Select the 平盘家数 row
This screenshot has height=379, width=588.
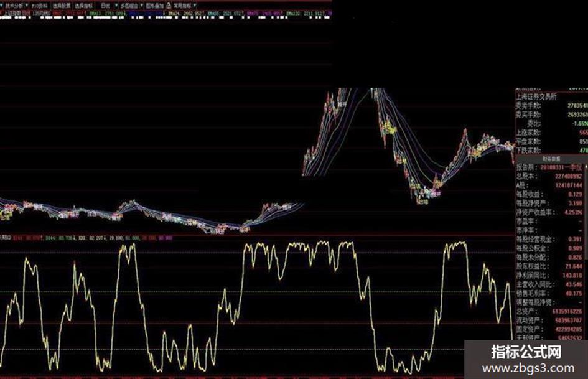click(x=552, y=141)
